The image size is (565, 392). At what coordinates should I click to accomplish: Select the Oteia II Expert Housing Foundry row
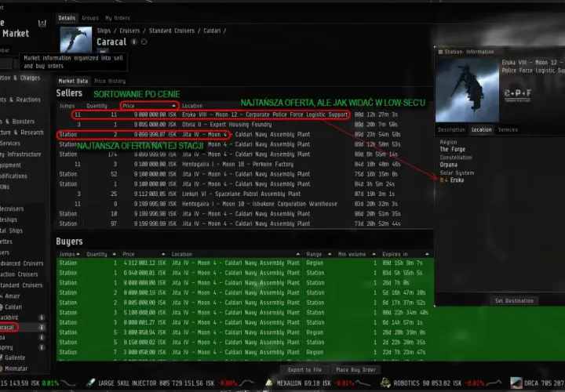(x=245, y=125)
